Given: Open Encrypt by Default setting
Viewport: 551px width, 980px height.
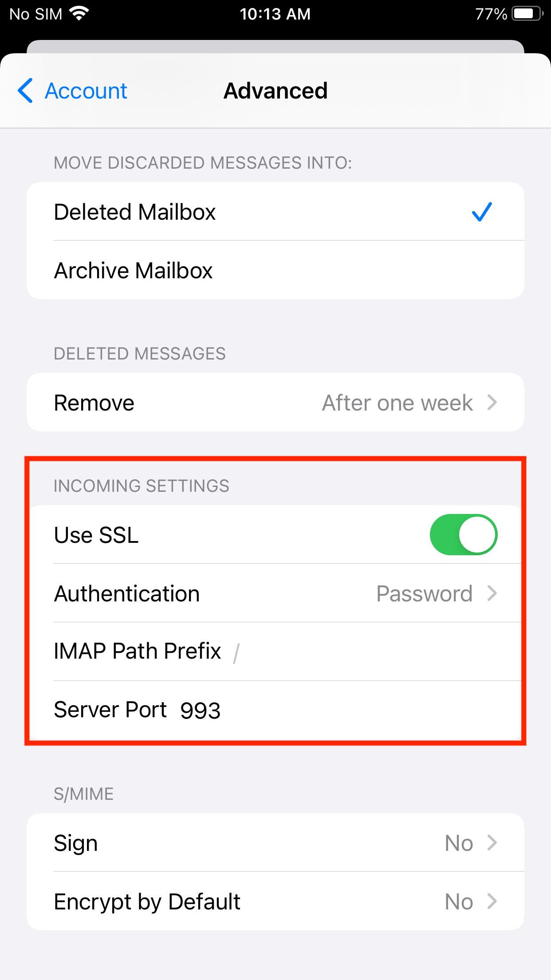Looking at the screenshot, I should pyautogui.click(x=275, y=901).
